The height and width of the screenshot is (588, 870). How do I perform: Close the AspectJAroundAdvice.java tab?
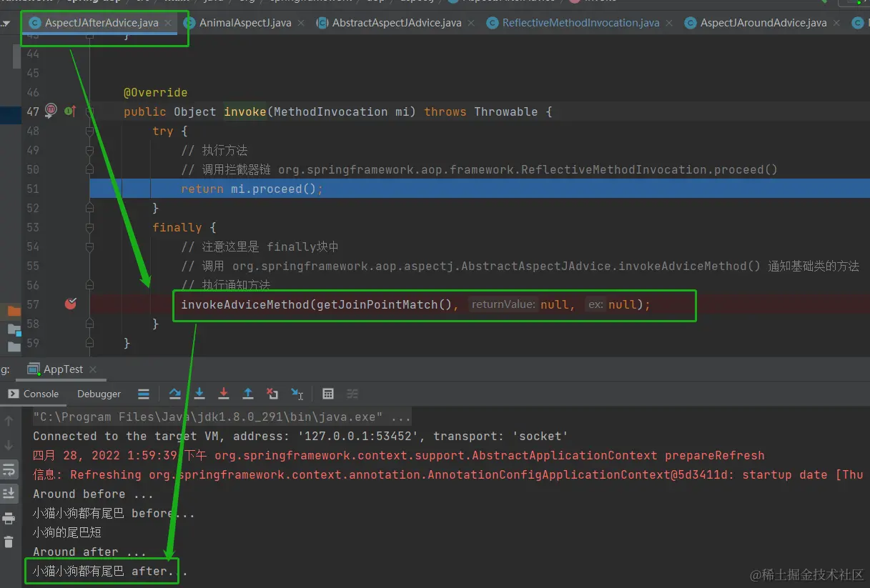pyautogui.click(x=836, y=23)
